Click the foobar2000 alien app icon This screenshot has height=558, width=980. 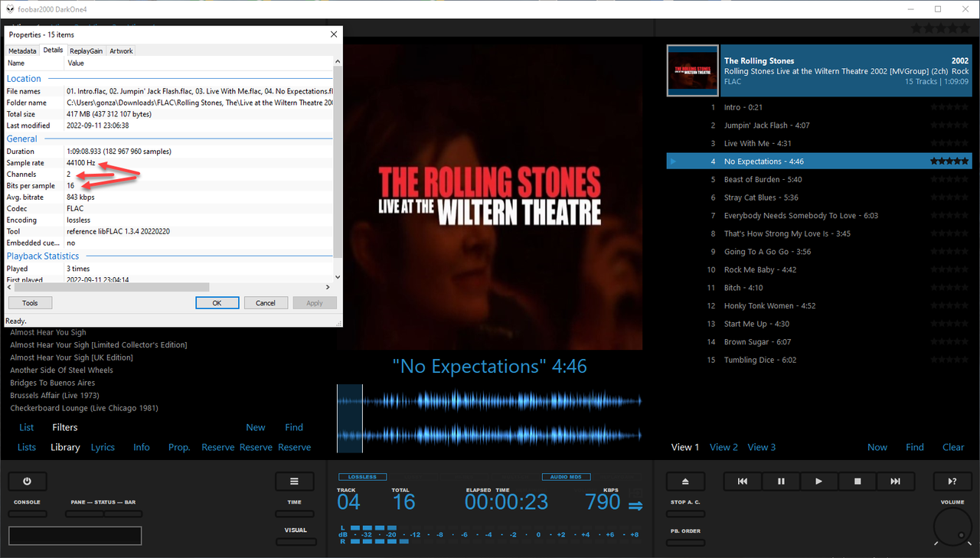point(9,9)
